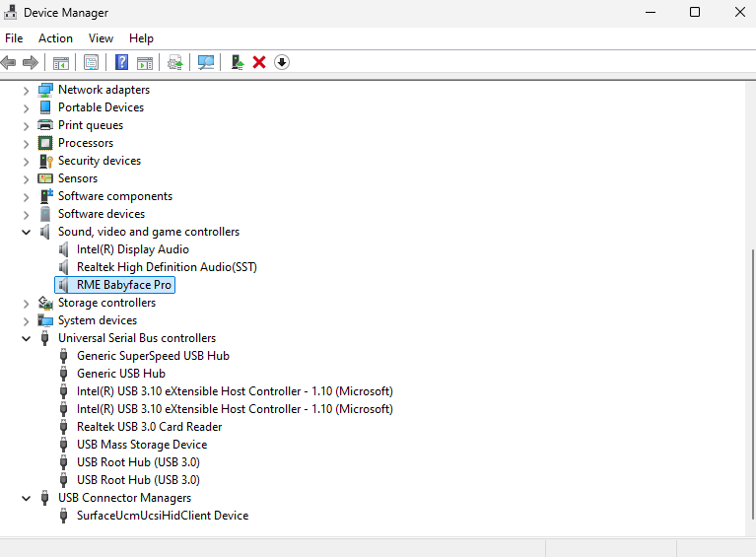Screen dimensions: 756x557
Task: Click the Show/Hide Console Tree toolbar icon
Action: (x=61, y=62)
